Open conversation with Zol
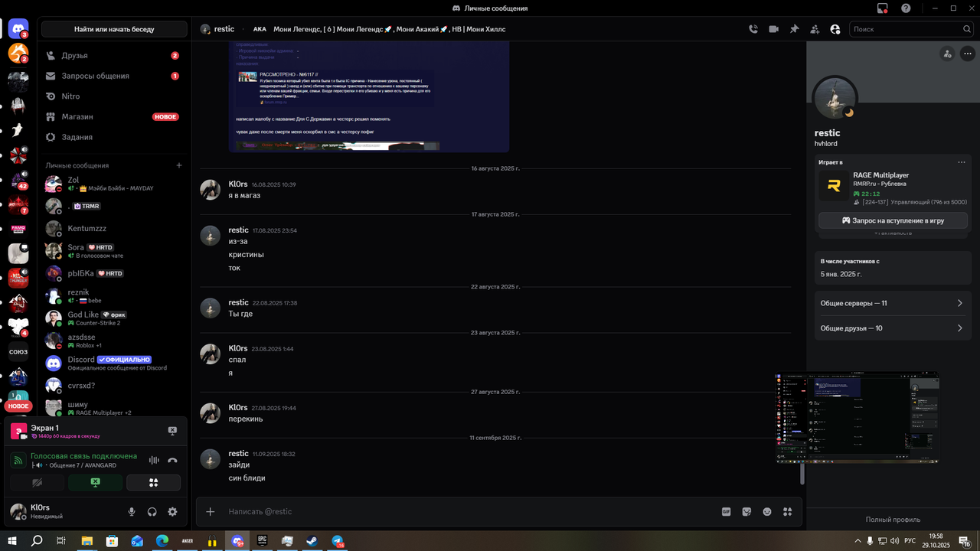 click(x=114, y=184)
